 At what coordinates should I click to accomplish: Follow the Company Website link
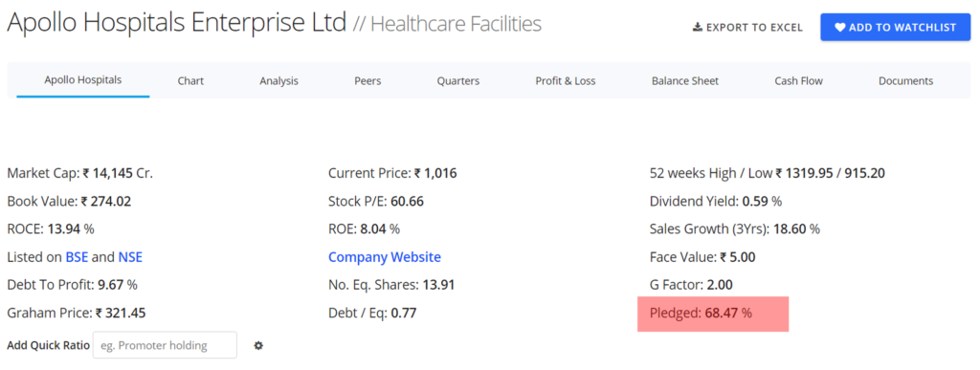click(385, 257)
